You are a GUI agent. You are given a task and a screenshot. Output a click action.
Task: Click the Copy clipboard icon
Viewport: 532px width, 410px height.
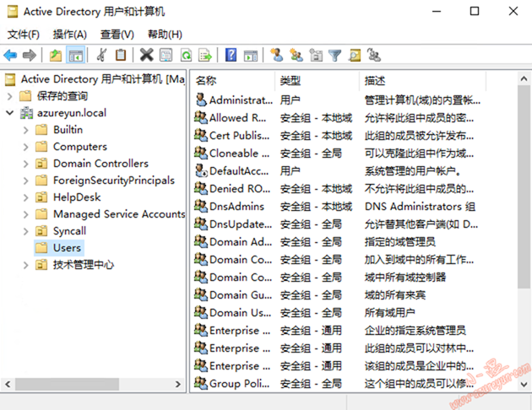[x=121, y=55]
